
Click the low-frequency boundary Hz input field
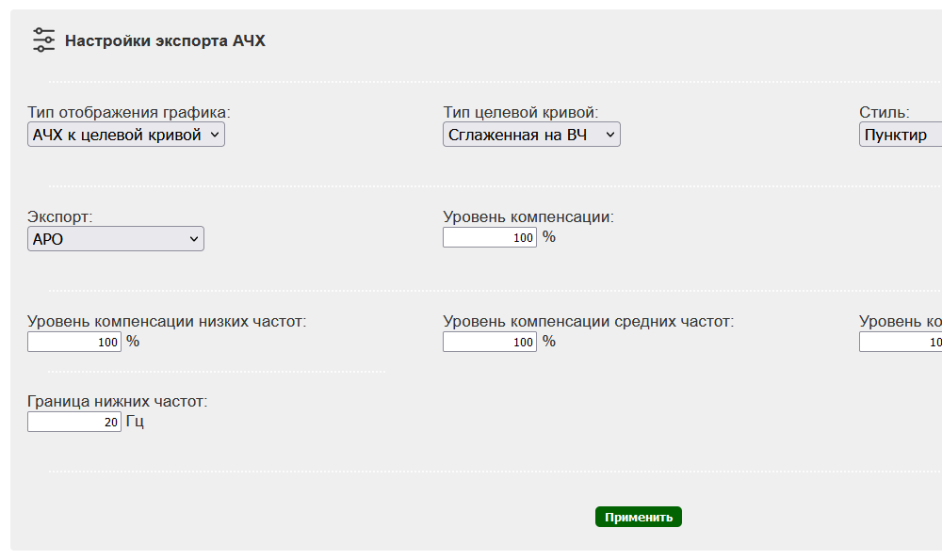click(x=74, y=423)
